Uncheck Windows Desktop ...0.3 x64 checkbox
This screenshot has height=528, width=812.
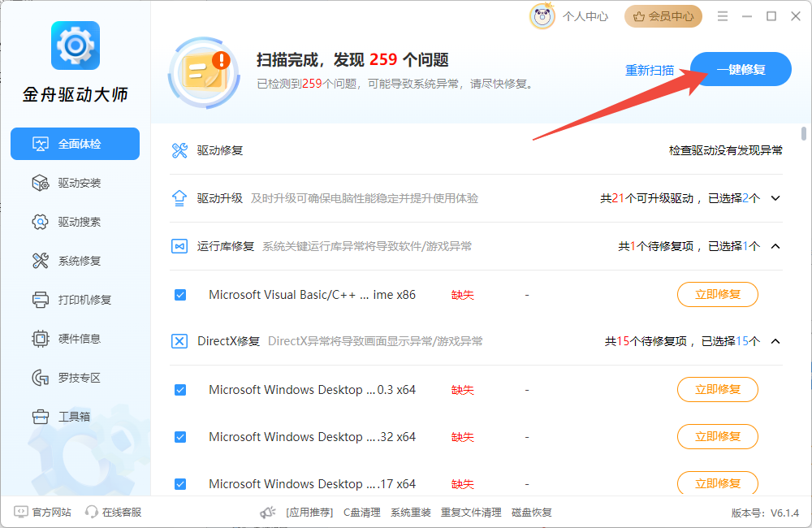pyautogui.click(x=180, y=390)
